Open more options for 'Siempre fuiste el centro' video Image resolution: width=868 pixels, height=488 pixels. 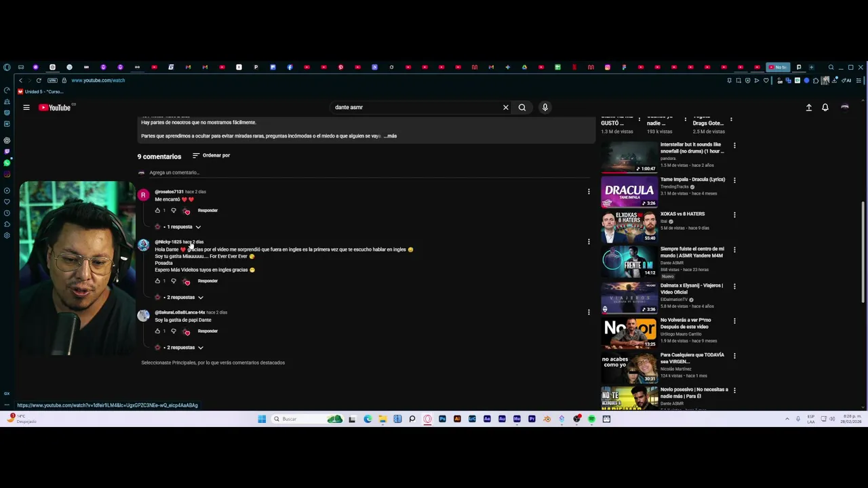[x=734, y=250]
